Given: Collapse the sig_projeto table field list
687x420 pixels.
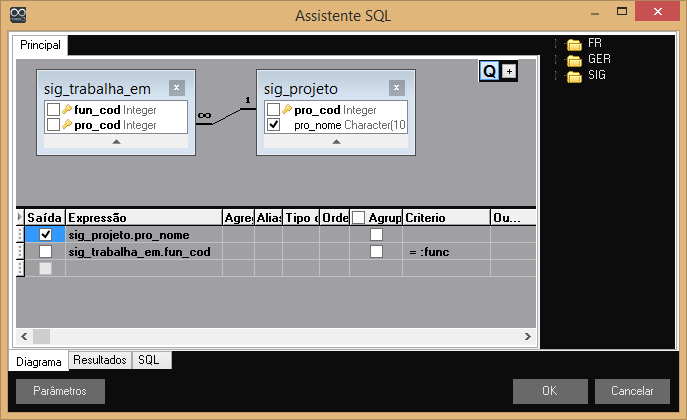Looking at the screenshot, I should click(337, 143).
